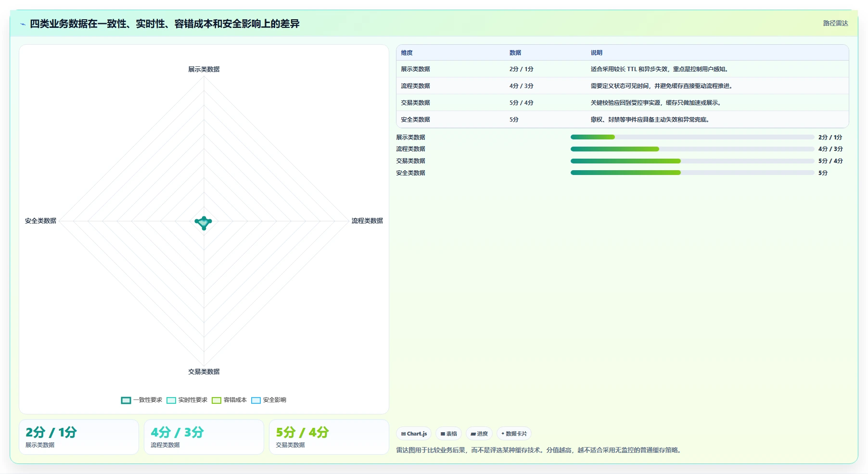Click the icon before the page title

point(23,24)
